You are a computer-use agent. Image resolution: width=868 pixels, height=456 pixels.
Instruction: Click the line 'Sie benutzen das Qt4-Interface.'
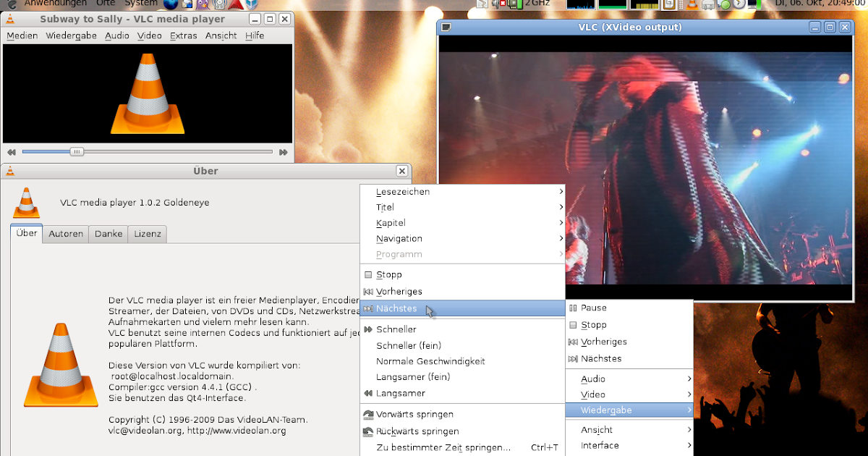177,398
